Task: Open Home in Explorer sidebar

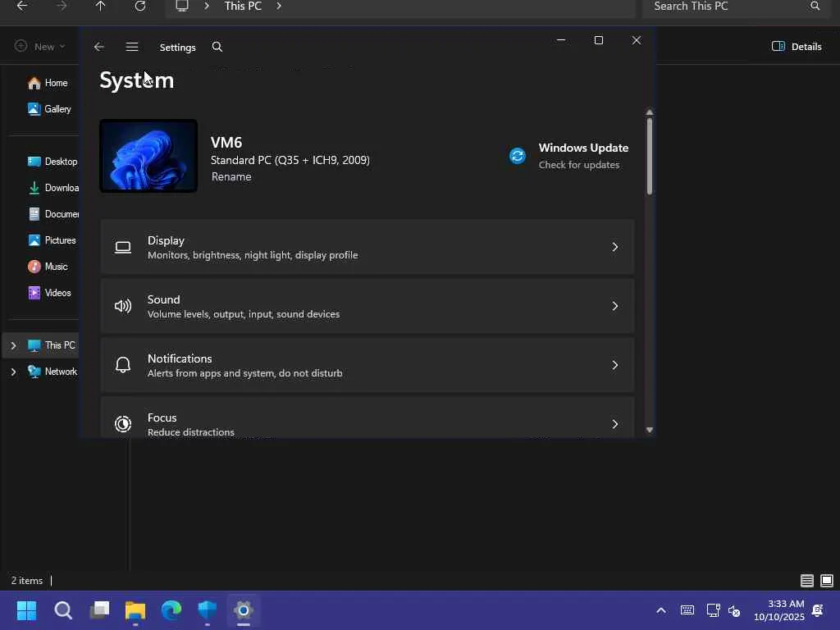Action: [48, 83]
